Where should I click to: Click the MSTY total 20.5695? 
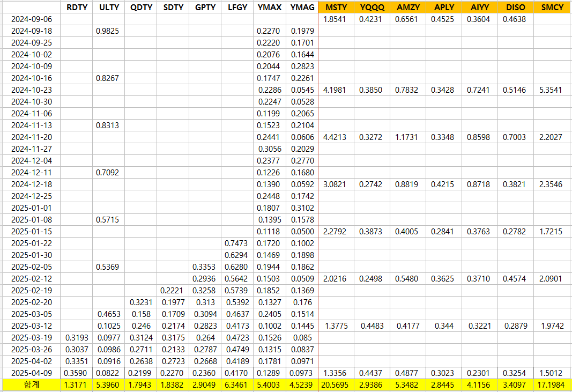pos(336,384)
